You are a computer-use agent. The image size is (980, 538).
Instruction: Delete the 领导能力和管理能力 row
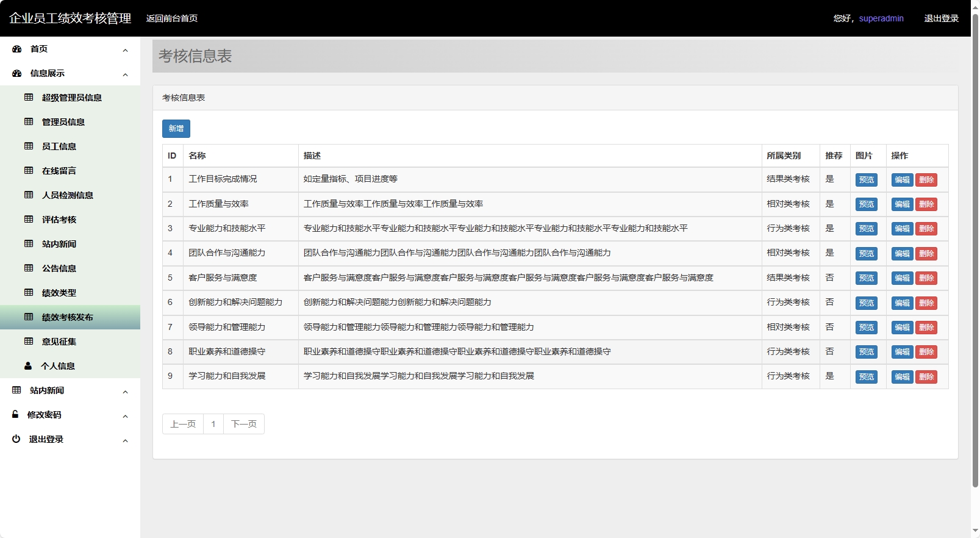(x=926, y=328)
